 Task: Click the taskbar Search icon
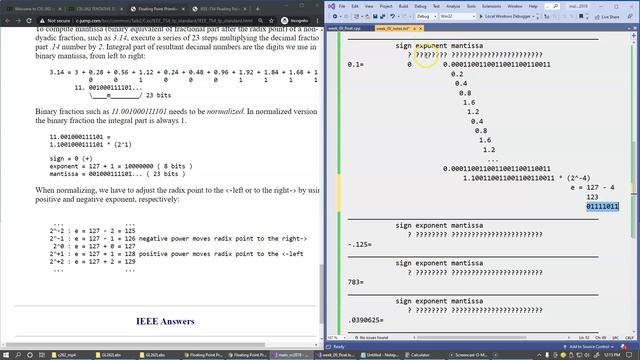click(x=18, y=355)
